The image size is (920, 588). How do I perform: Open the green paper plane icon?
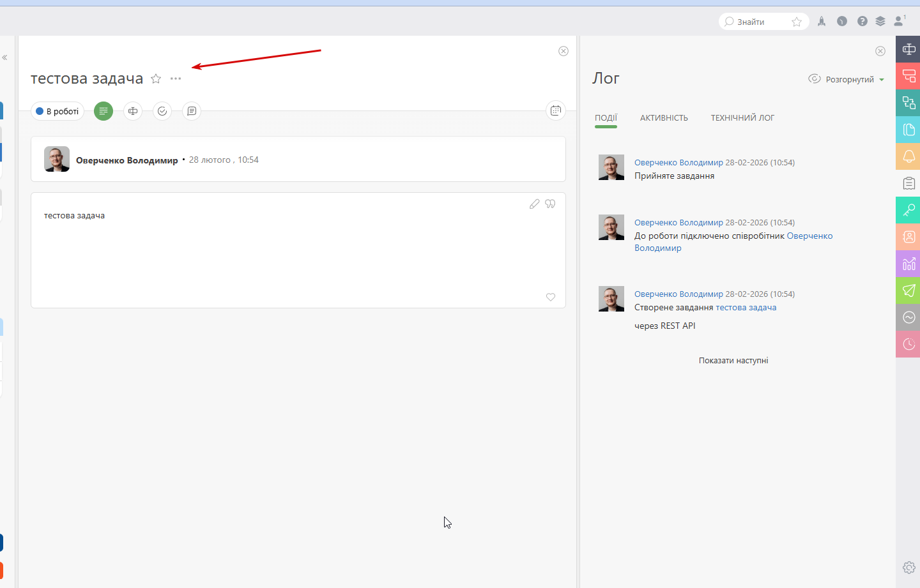(x=908, y=290)
